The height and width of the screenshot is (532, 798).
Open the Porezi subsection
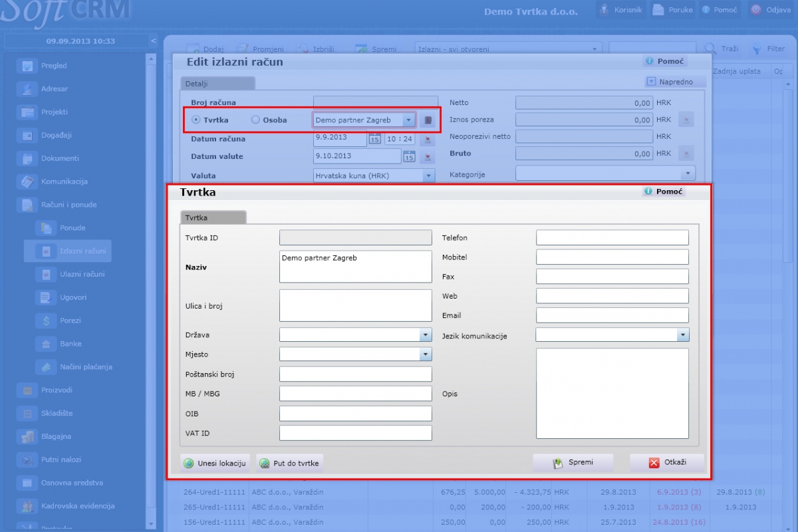(x=70, y=321)
